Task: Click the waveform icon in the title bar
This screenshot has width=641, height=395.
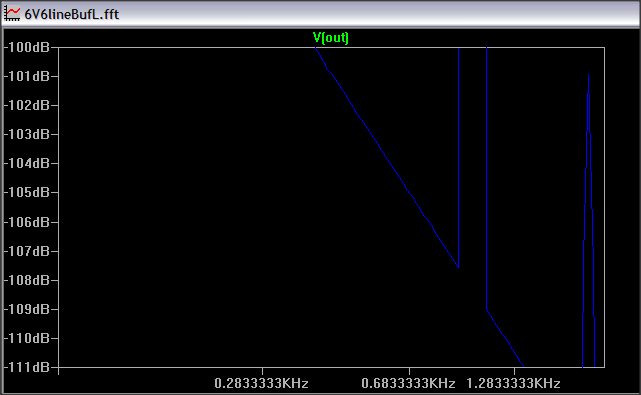Action: 12,14
